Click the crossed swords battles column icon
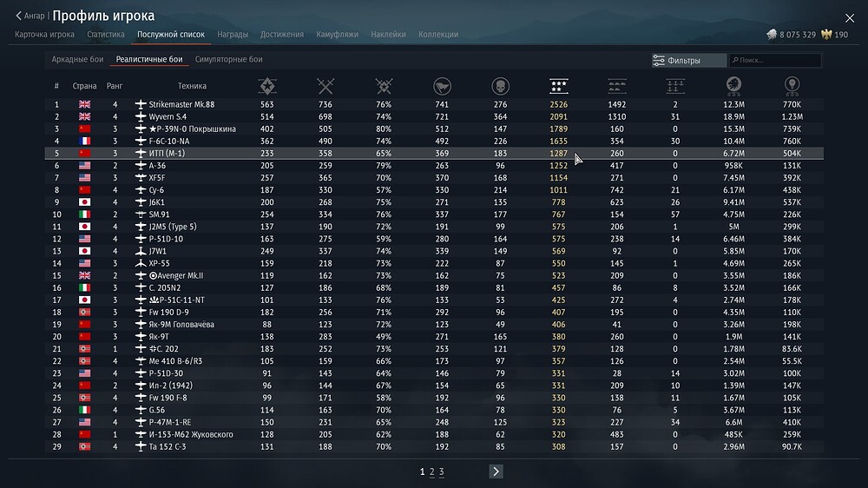The height and width of the screenshot is (488, 868). (x=325, y=86)
